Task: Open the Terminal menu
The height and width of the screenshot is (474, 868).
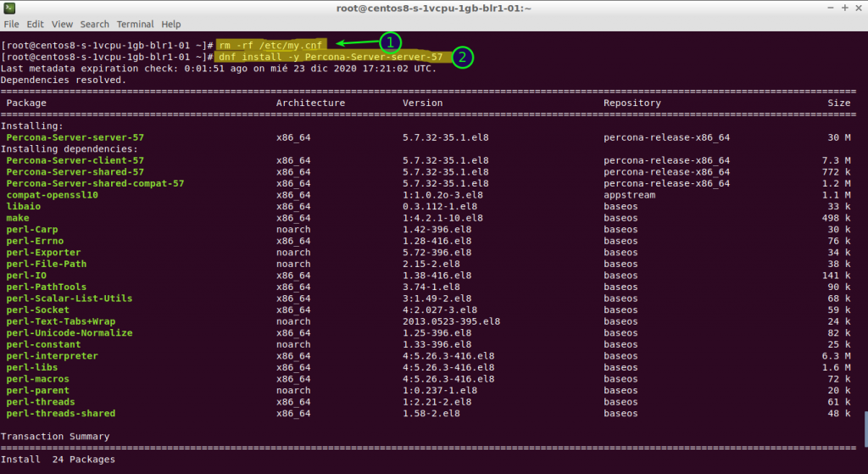Action: click(136, 25)
